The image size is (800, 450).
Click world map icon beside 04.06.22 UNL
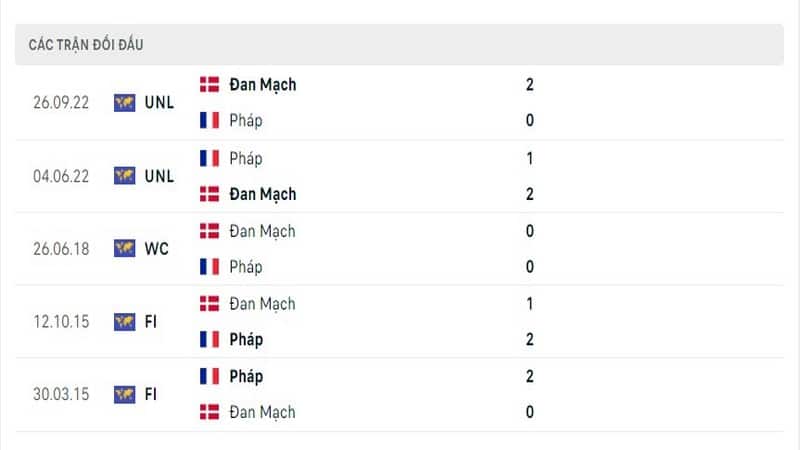pos(124,176)
